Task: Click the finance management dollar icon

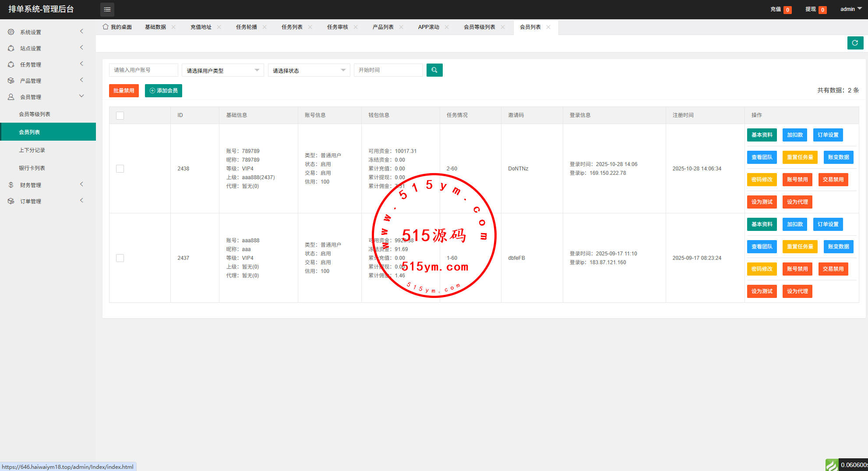Action: (x=11, y=185)
